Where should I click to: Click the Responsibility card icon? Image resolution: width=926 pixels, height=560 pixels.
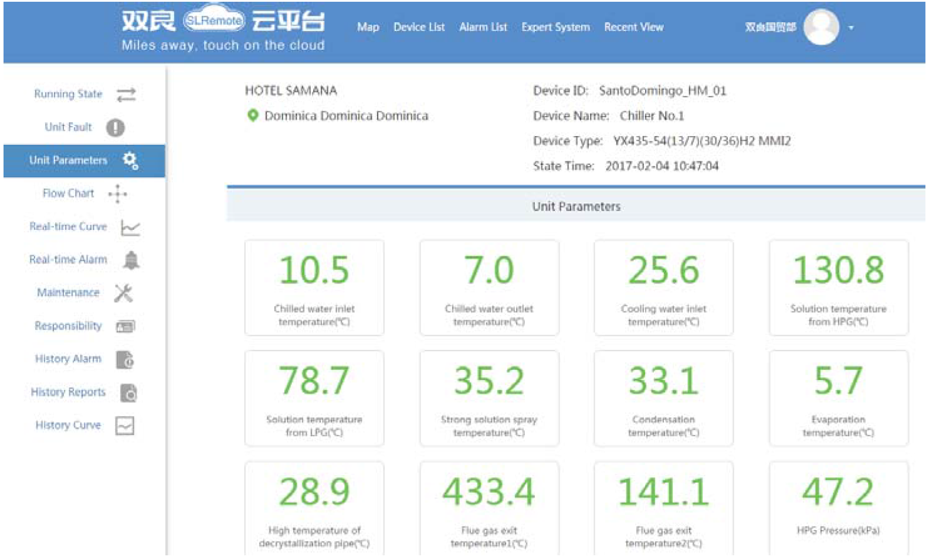[125, 326]
